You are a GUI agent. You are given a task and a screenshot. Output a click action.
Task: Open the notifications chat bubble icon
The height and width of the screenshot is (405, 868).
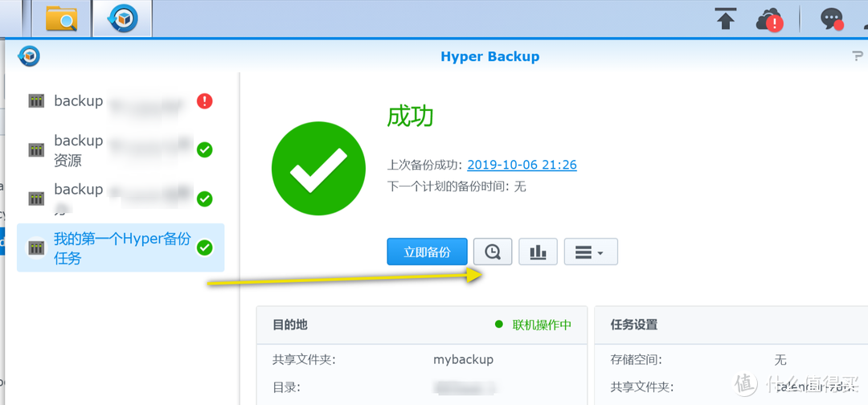832,20
